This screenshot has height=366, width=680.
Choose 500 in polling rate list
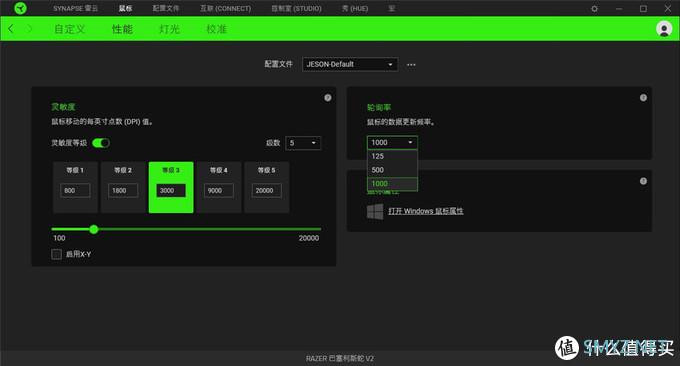tap(392, 170)
